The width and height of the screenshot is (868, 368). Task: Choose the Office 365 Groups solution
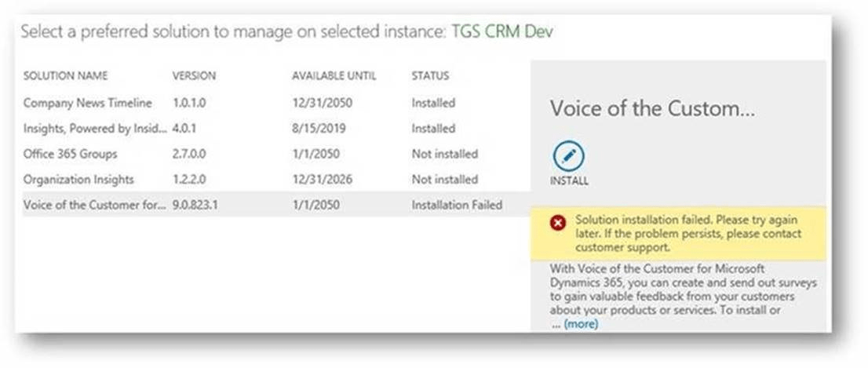pos(70,154)
